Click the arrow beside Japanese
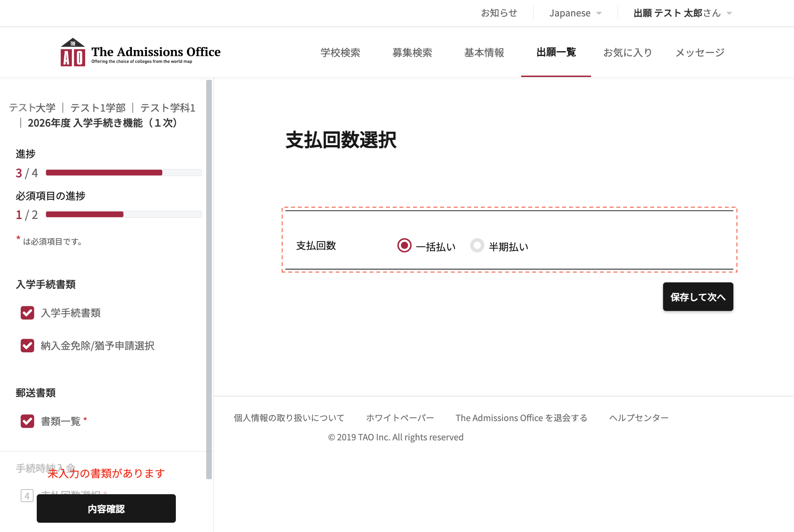The height and width of the screenshot is (532, 794). 599,14
